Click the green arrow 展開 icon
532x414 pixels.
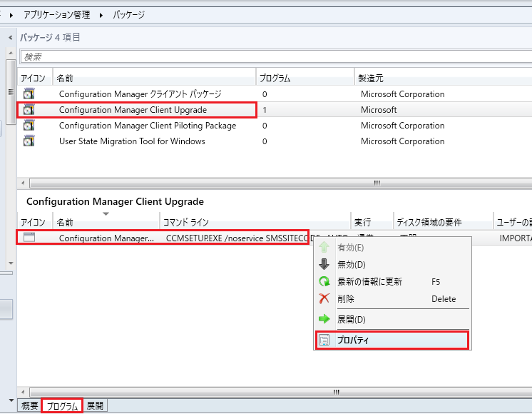(x=324, y=318)
